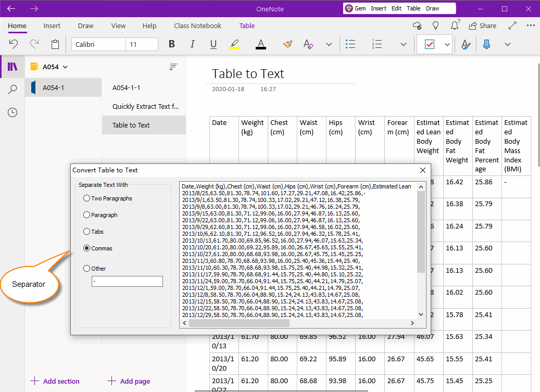Toggle bold formatting
Viewport: 540px width, 392px height.
[171, 44]
